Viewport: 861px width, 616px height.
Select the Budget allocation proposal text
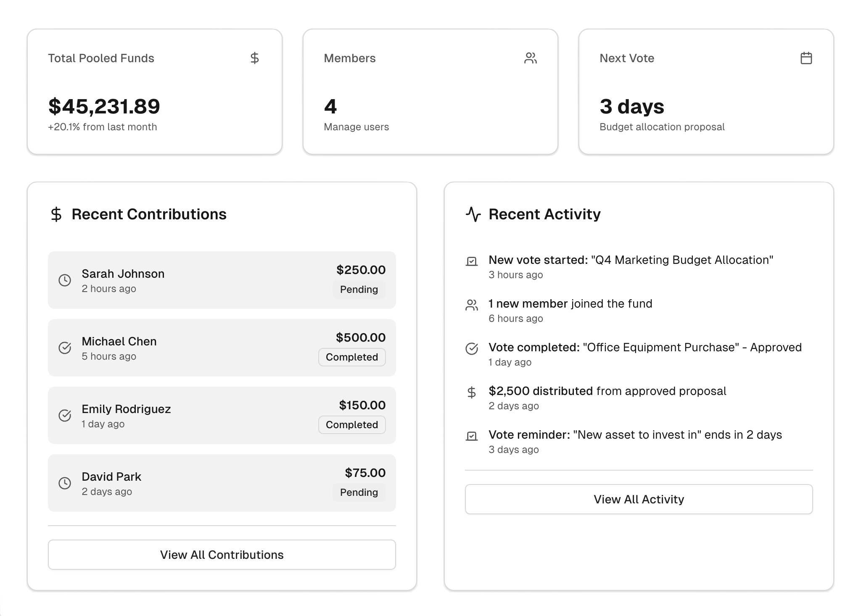pos(662,127)
